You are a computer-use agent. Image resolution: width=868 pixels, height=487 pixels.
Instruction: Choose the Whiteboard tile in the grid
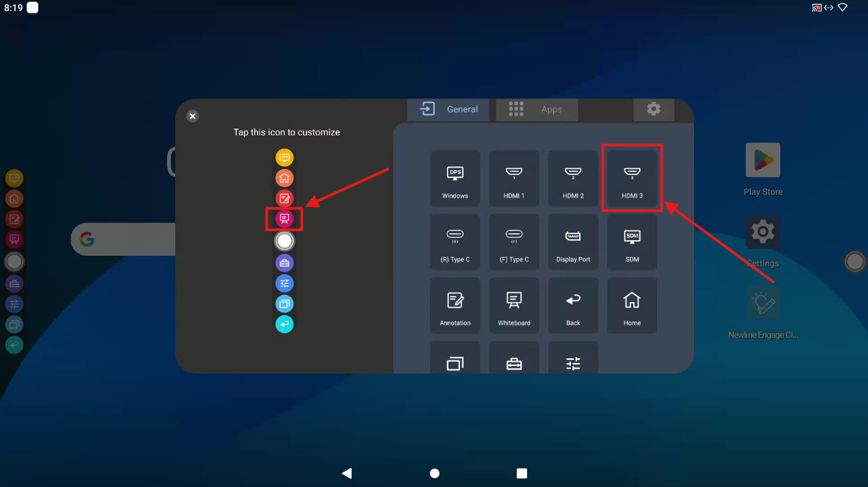(x=514, y=305)
